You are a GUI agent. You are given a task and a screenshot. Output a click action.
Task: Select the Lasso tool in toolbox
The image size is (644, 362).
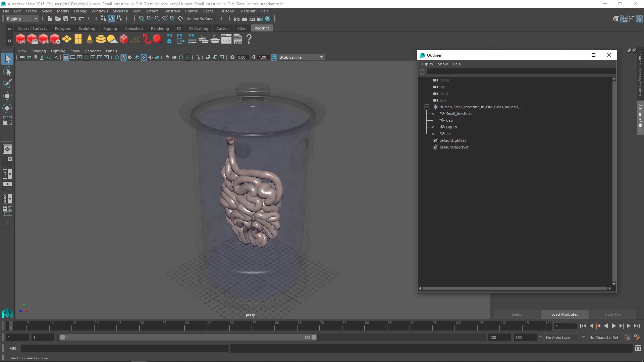(x=7, y=71)
